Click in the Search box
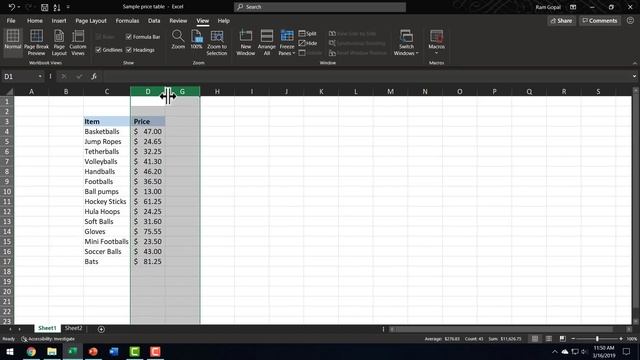Viewport: 640px width, 360px height. coord(320,7)
